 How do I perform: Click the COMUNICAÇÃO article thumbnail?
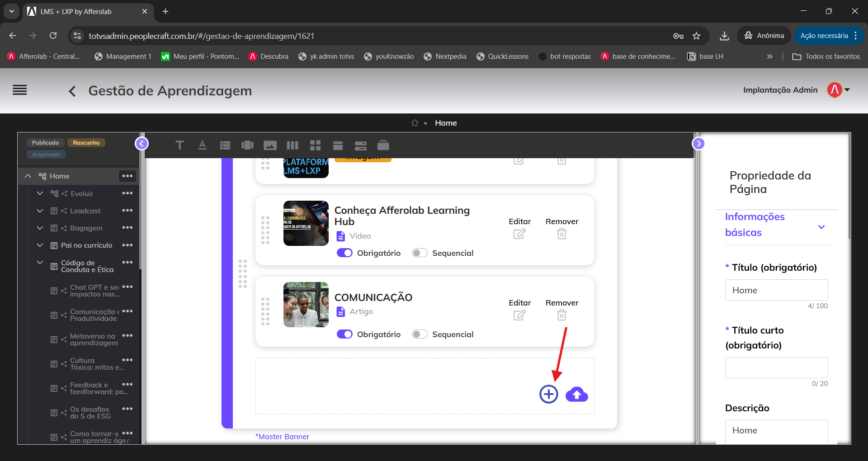pyautogui.click(x=306, y=305)
